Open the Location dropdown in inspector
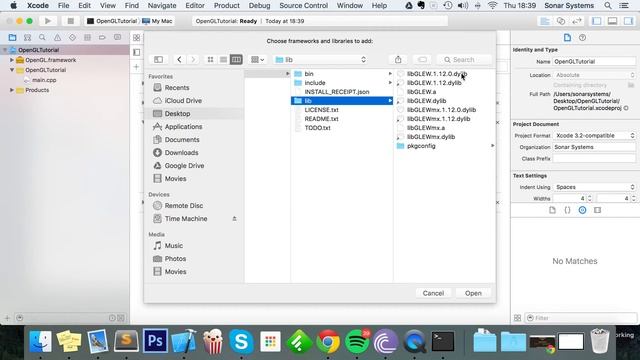Screen dimensions: 640x360 594,75
